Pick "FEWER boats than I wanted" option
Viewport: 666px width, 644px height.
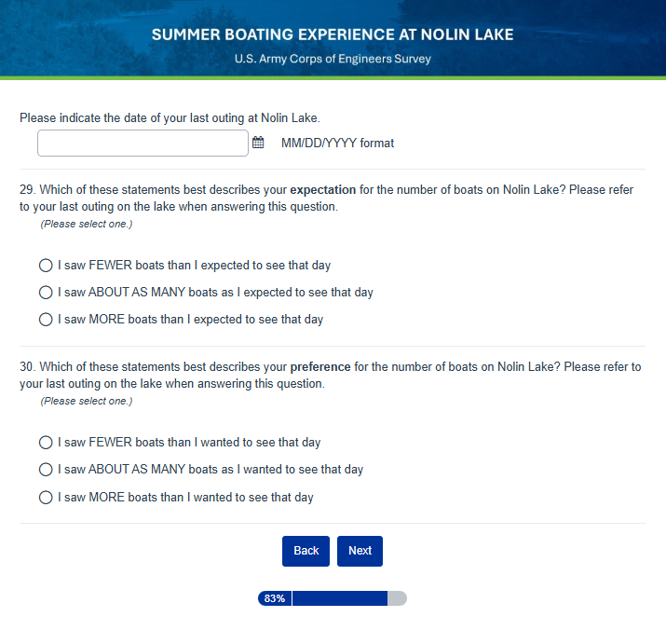[x=46, y=443]
